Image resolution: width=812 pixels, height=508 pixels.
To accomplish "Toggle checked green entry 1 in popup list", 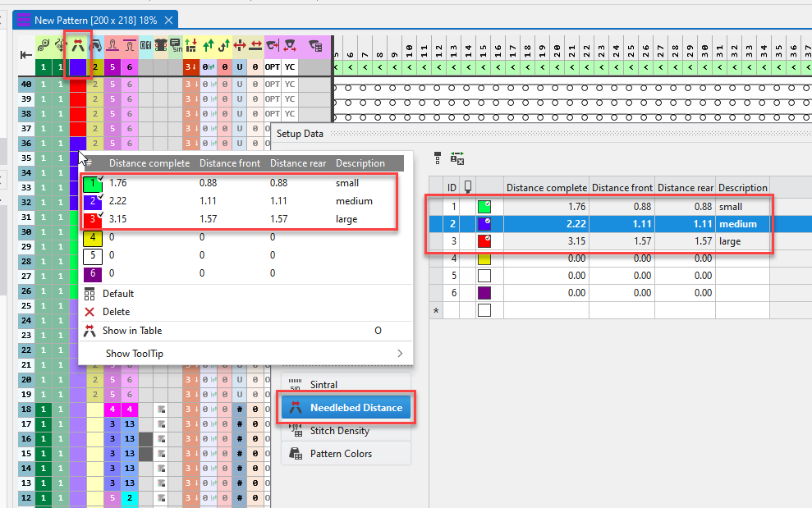I will click(x=93, y=184).
